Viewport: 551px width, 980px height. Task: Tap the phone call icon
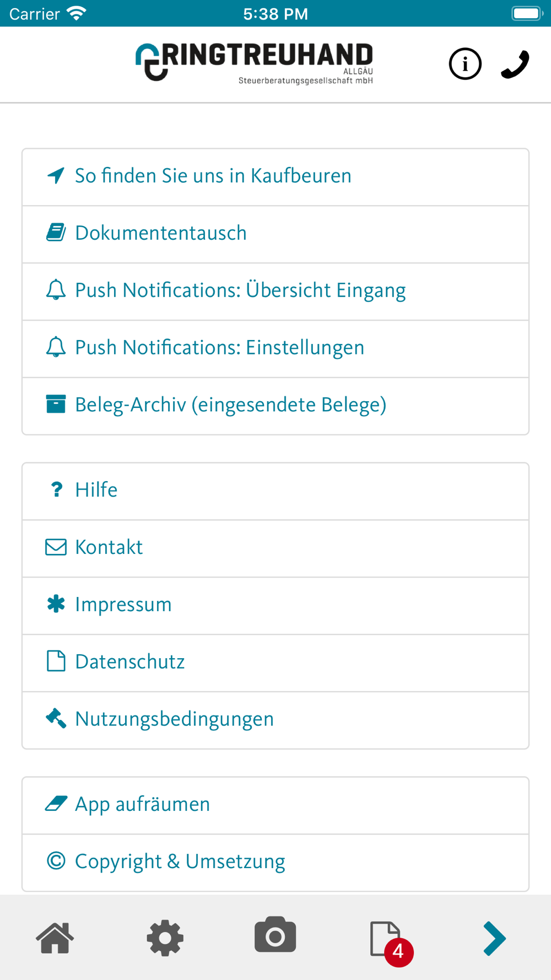click(515, 64)
